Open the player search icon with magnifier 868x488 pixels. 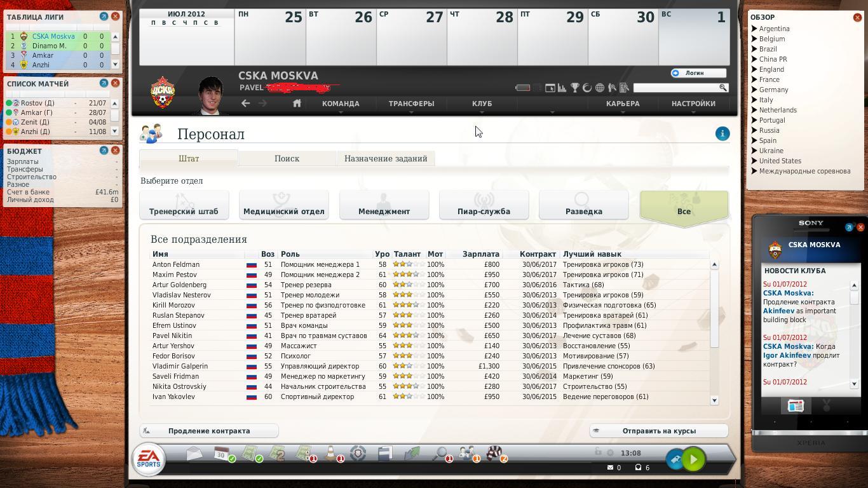coord(612,88)
